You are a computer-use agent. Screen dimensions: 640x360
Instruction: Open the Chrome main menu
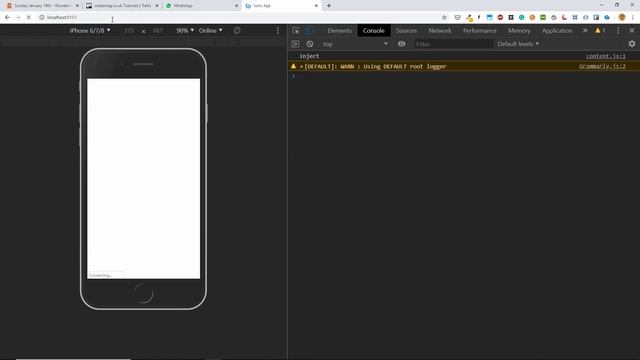[633, 18]
